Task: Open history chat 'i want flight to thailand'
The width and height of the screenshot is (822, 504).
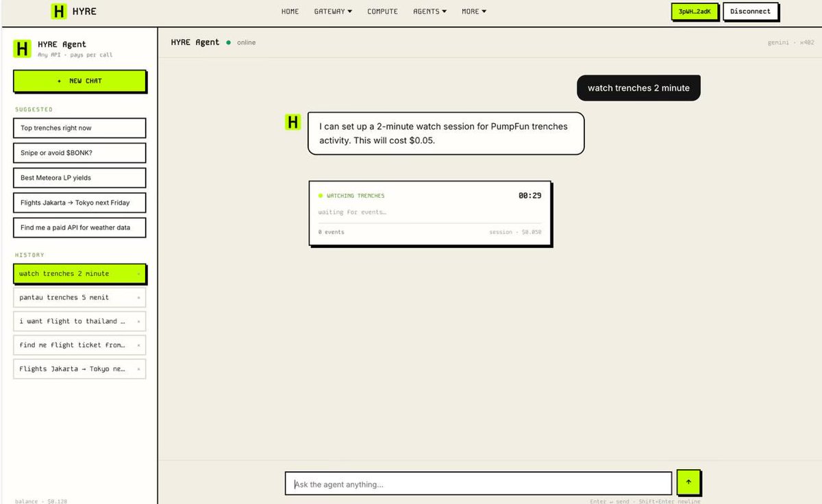Action: click(x=79, y=322)
